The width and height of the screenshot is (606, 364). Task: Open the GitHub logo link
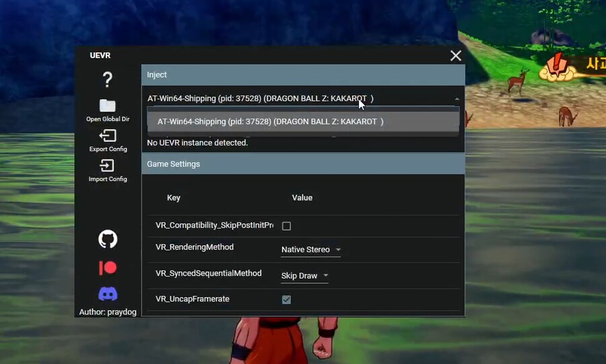tap(108, 239)
